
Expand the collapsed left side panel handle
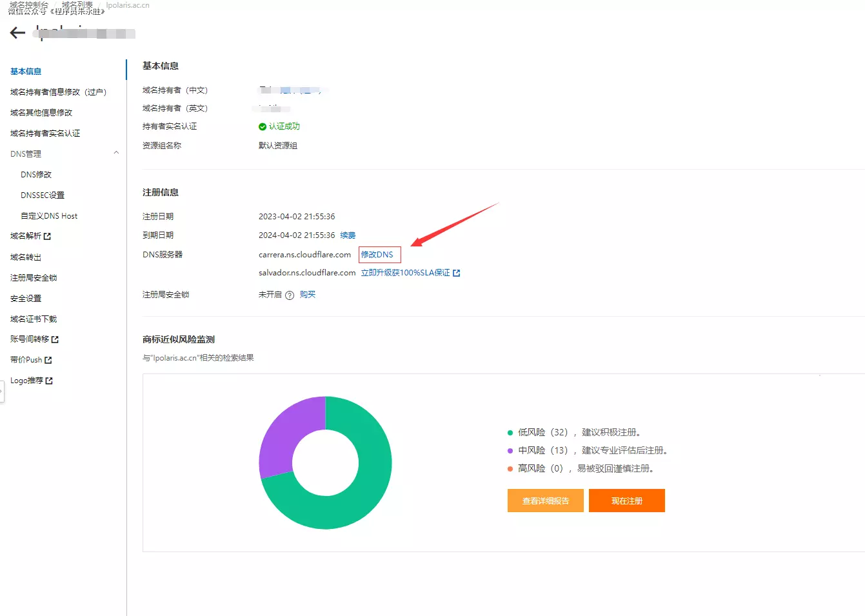click(2, 391)
